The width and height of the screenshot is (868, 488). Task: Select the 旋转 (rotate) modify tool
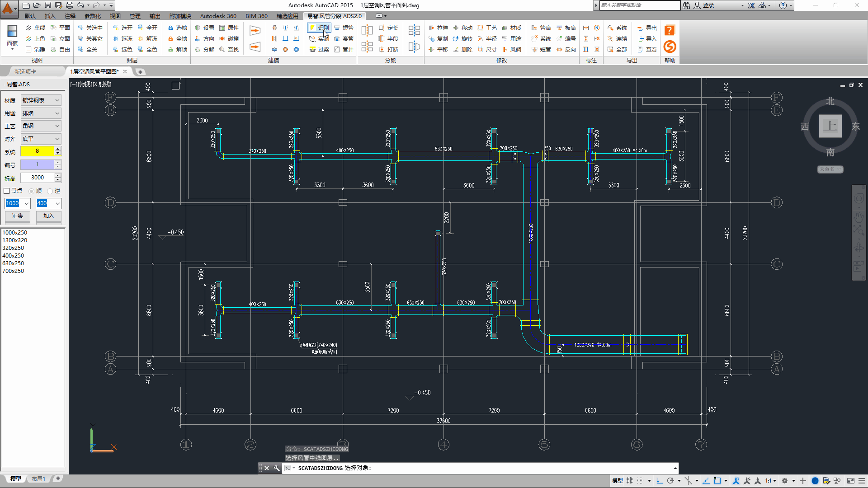pyautogui.click(x=462, y=39)
